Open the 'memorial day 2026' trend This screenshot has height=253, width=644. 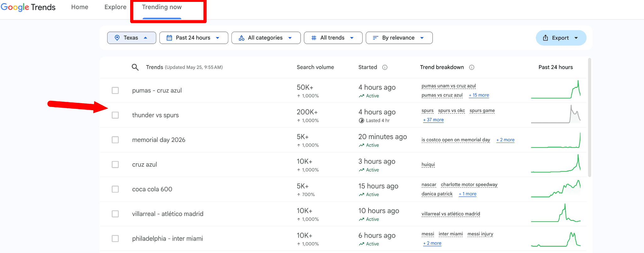pos(159,140)
